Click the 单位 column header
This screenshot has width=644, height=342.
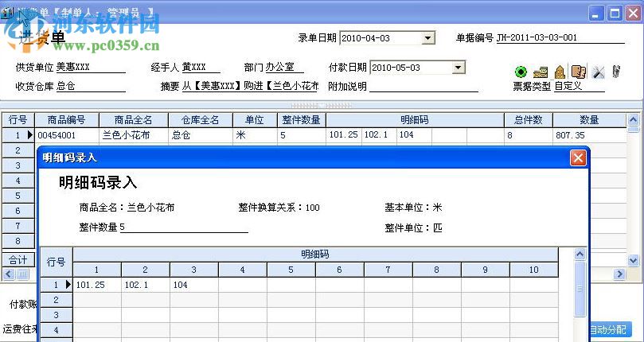[255, 120]
